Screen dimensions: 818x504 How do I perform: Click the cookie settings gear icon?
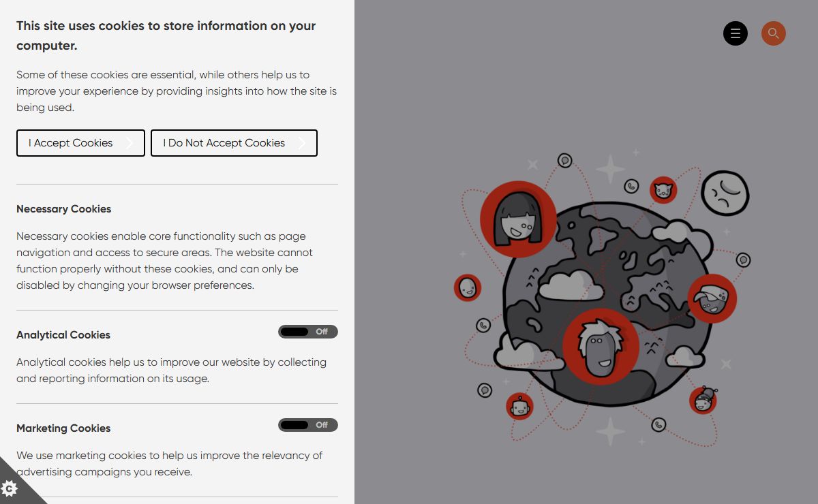(10, 488)
